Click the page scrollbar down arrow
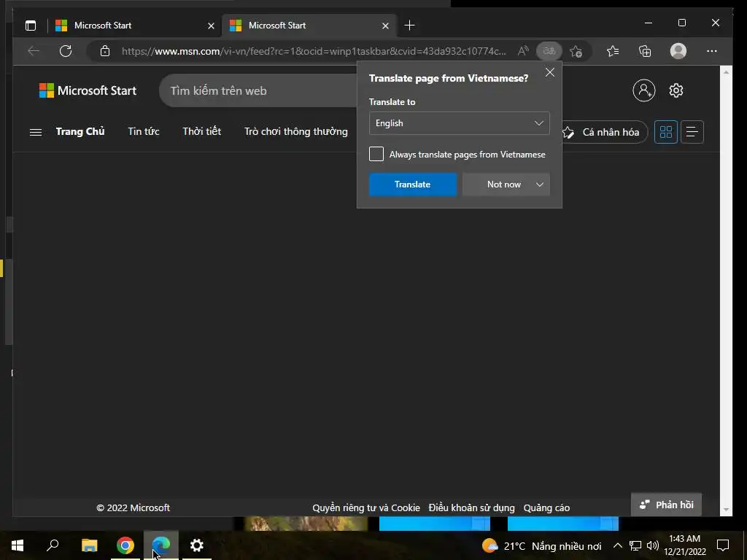The image size is (747, 560). click(726, 510)
